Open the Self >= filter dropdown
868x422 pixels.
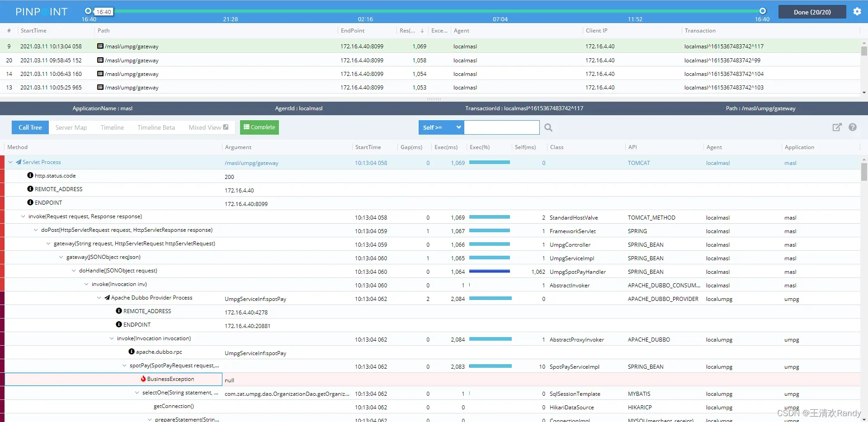click(441, 127)
